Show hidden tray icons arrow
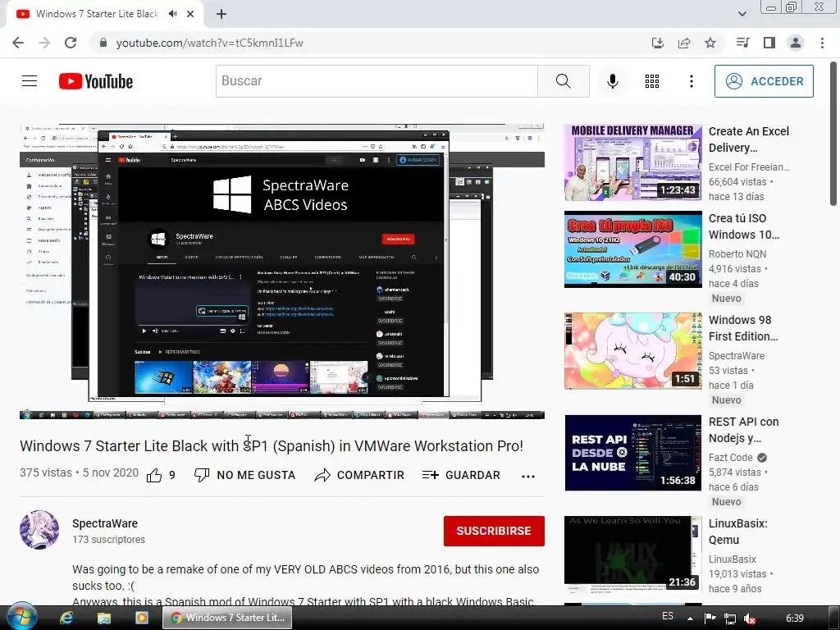Viewport: 840px width, 630px height. click(690, 619)
